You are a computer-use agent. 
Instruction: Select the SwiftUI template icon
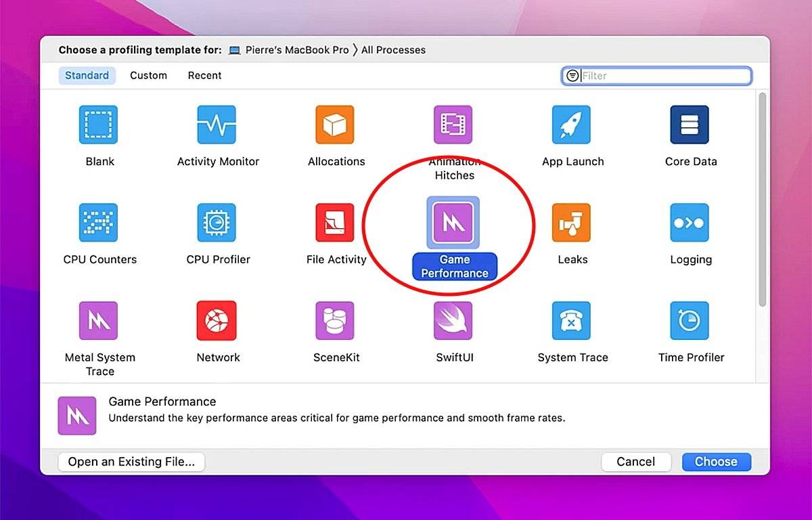coord(453,321)
